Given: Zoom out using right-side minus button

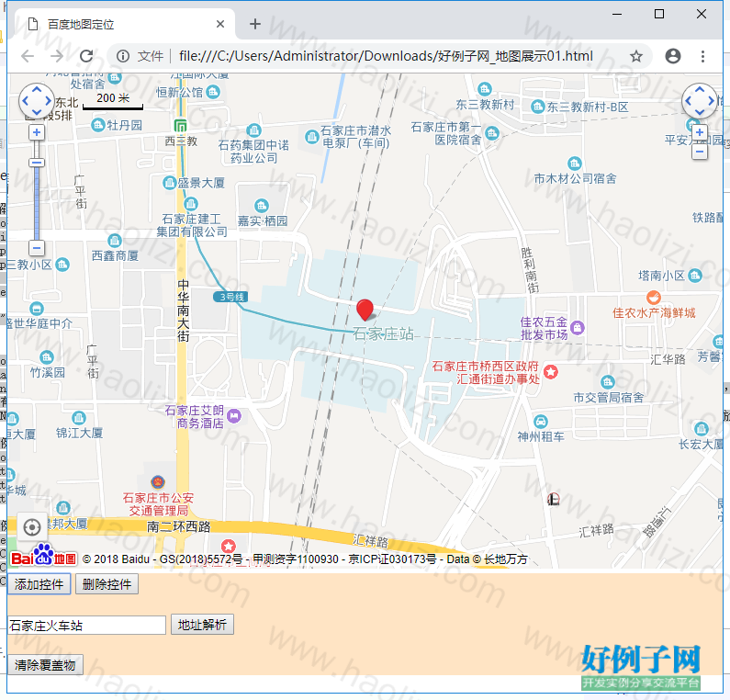Looking at the screenshot, I should tap(700, 152).
